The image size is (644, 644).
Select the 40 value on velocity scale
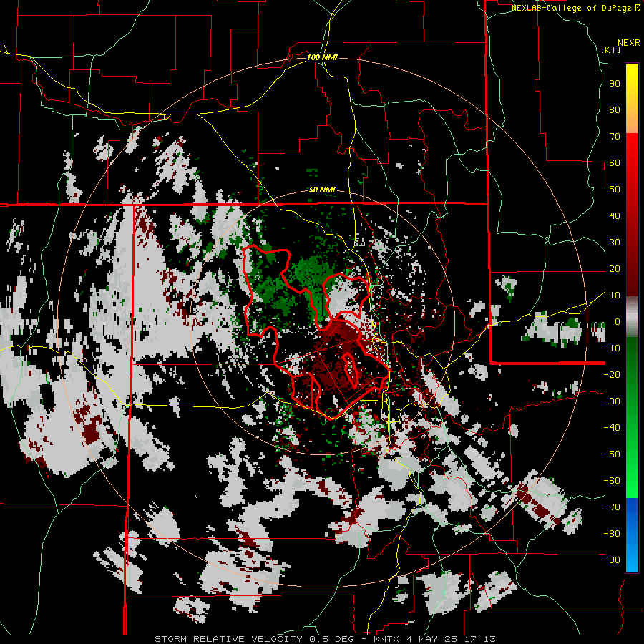(x=615, y=215)
